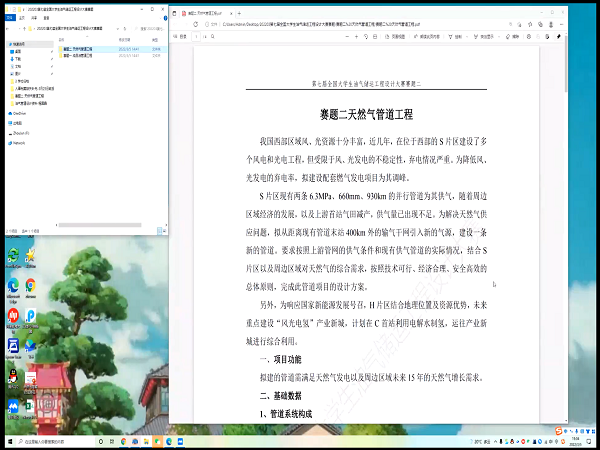Click the blue Help icon in File Explorer
600x450 pixels.
pos(166,18)
